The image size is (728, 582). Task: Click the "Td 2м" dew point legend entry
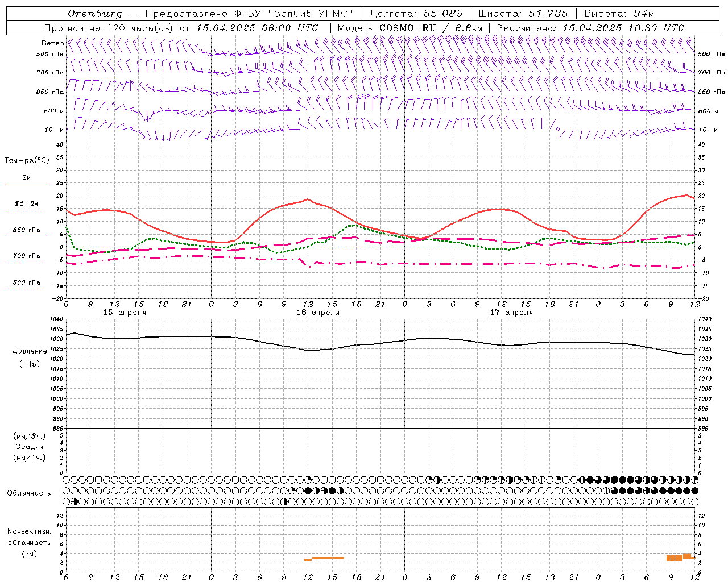click(27, 203)
